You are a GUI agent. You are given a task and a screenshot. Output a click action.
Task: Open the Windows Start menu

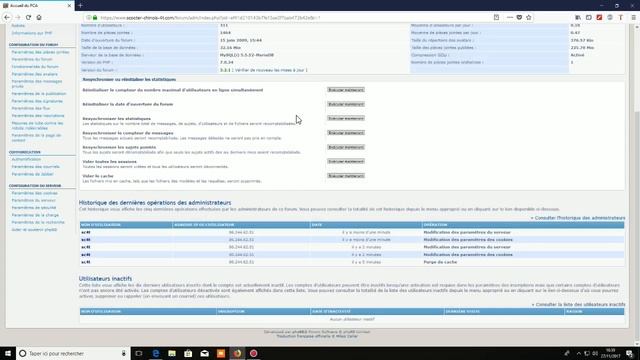[x=8, y=353]
